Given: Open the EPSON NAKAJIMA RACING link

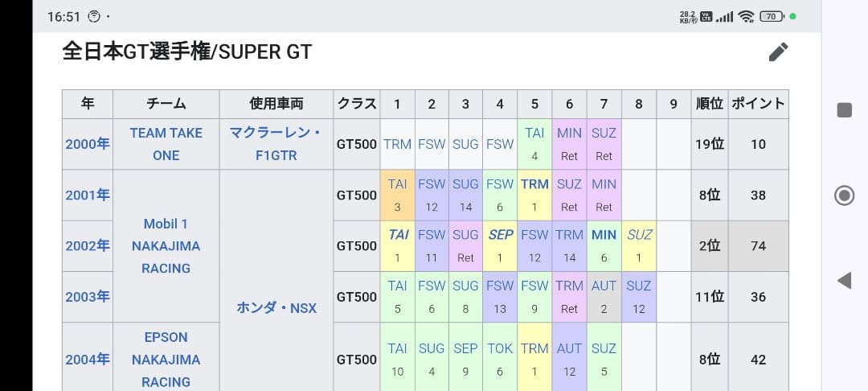Looking at the screenshot, I should coord(166,359).
